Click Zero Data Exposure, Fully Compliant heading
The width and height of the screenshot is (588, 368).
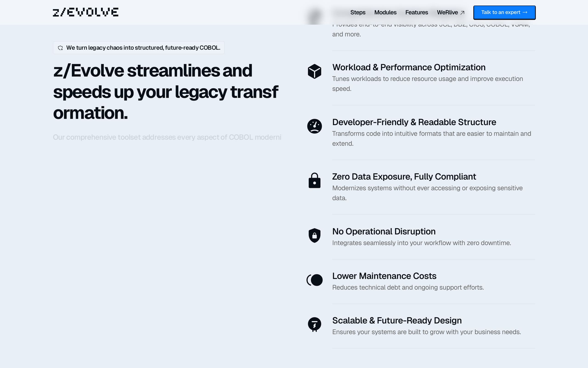[404, 177]
